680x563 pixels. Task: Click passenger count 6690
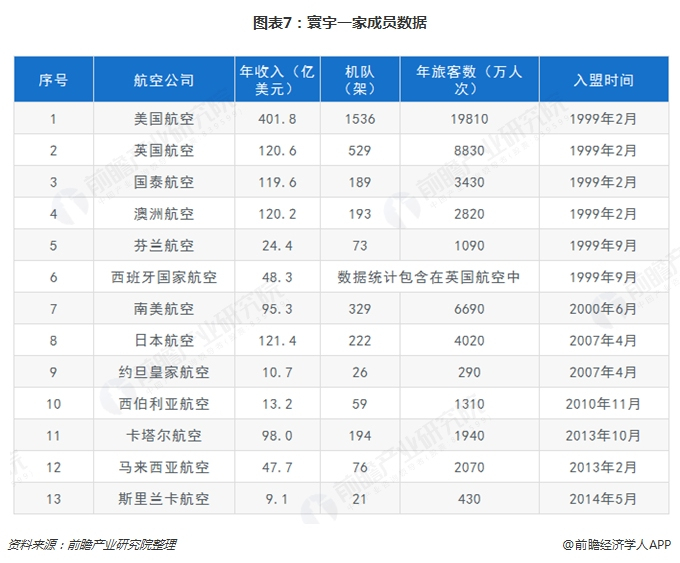[x=469, y=309]
